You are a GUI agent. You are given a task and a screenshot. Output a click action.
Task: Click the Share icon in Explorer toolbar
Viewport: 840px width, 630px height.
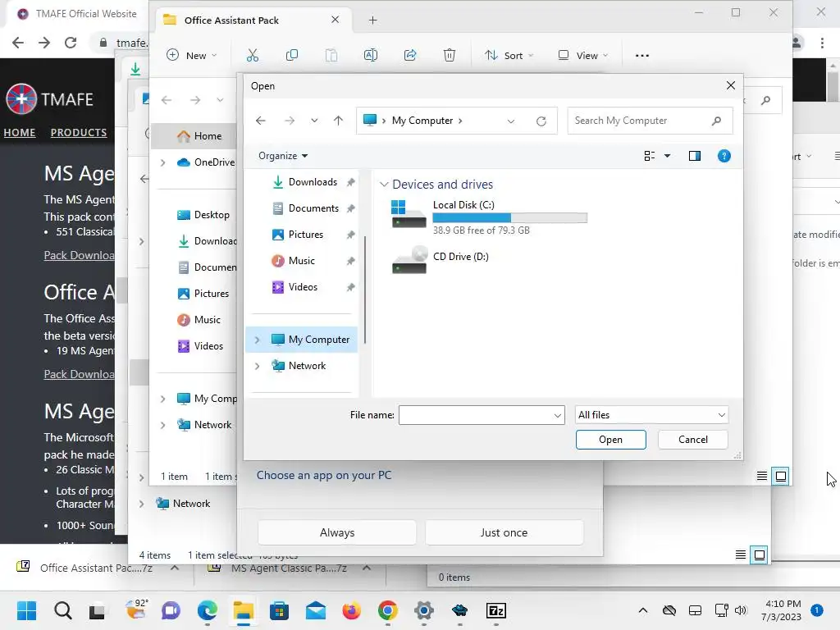coord(410,55)
